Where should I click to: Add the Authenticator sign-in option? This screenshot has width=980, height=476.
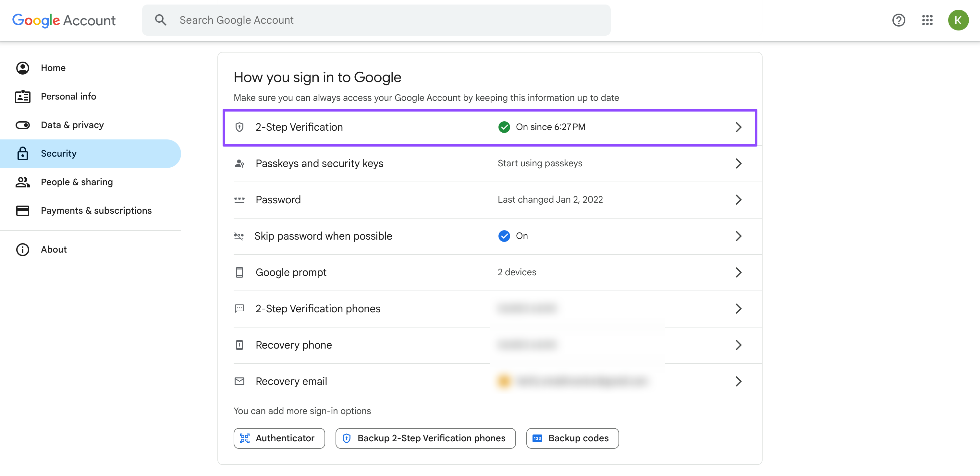tap(279, 438)
